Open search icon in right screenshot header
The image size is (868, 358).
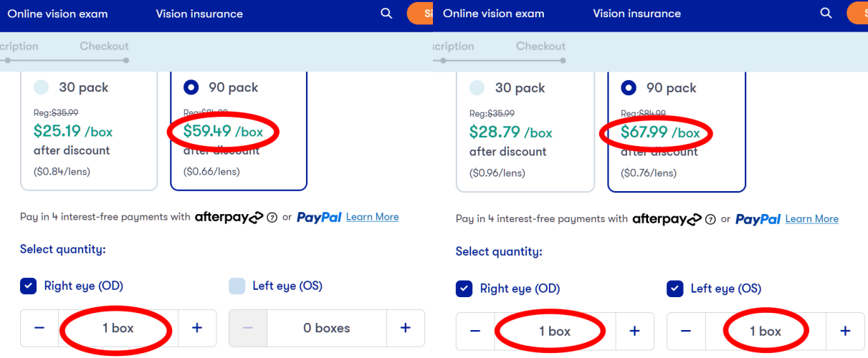[x=826, y=14]
